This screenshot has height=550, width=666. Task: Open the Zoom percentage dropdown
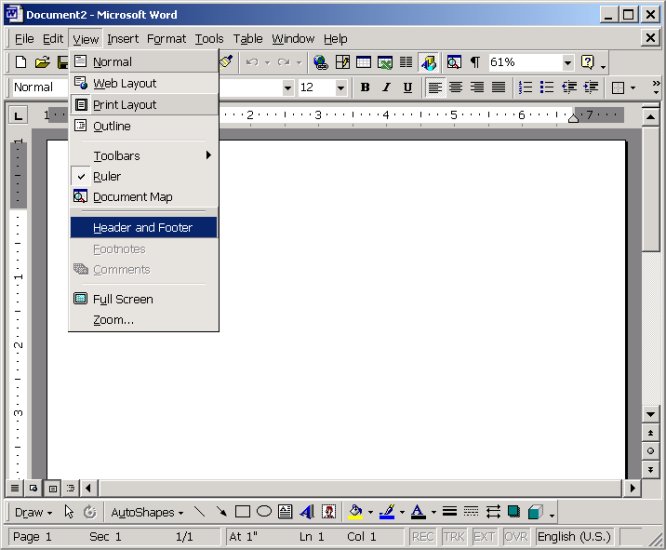(x=568, y=63)
